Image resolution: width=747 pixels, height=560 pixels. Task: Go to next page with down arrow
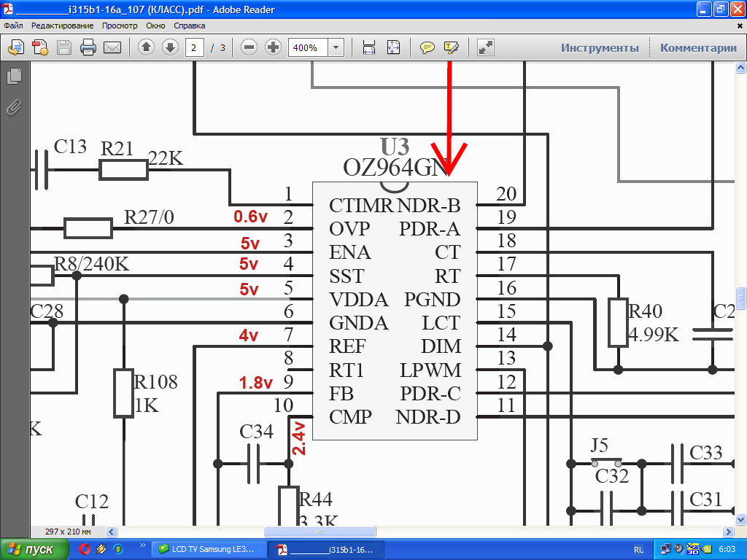170,48
